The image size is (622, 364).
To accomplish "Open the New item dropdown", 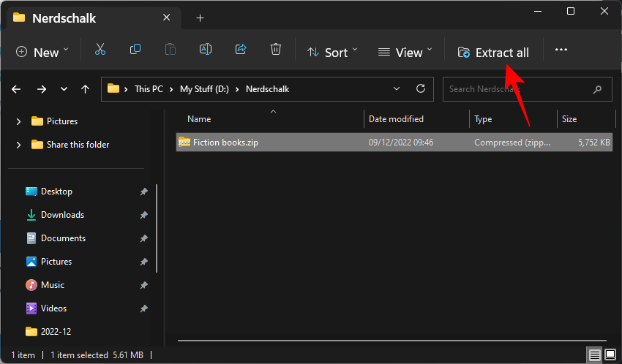I will click(x=42, y=52).
